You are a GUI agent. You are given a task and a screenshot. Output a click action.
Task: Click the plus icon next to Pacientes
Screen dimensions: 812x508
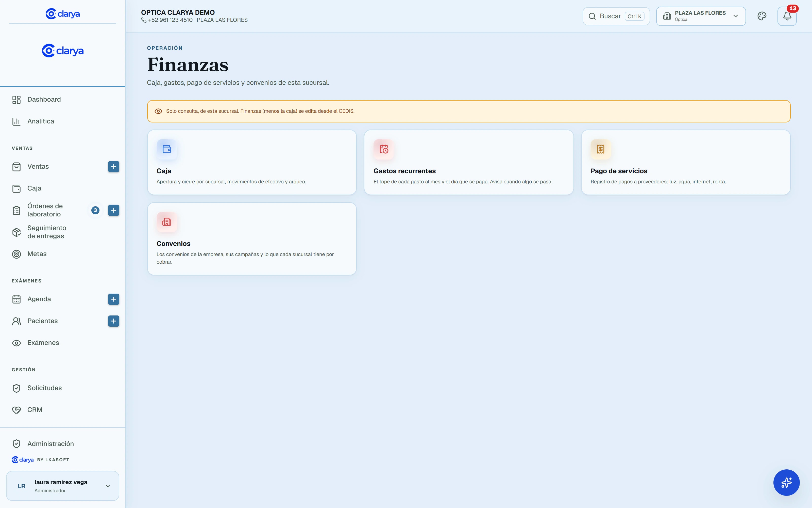pos(114,321)
